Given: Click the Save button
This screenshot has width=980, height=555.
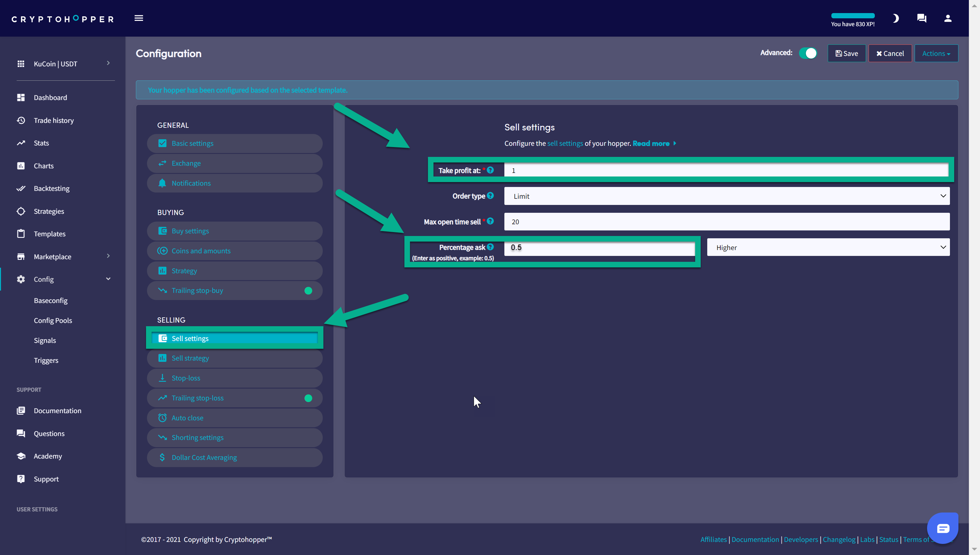Looking at the screenshot, I should tap(846, 53).
